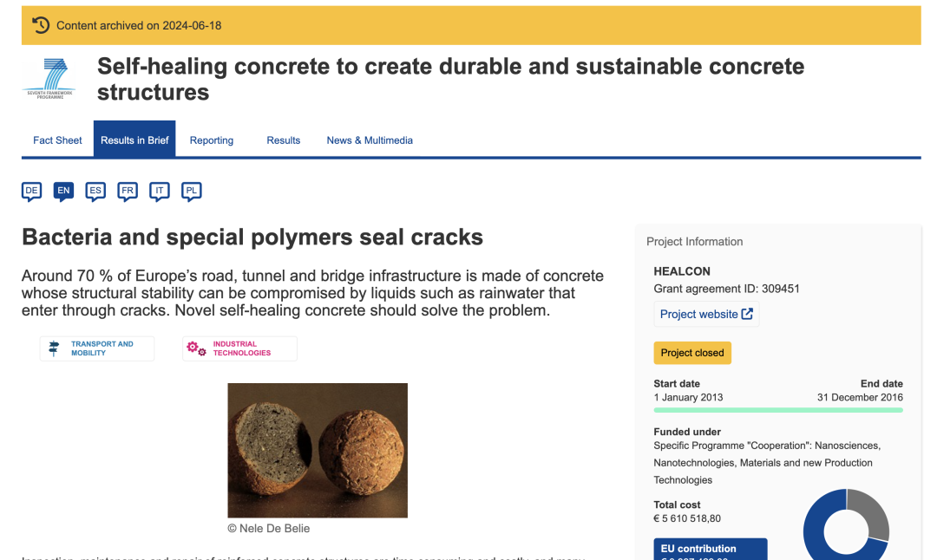The width and height of the screenshot is (937, 560).
Task: Switch language to French (FR)
Action: [x=128, y=191]
